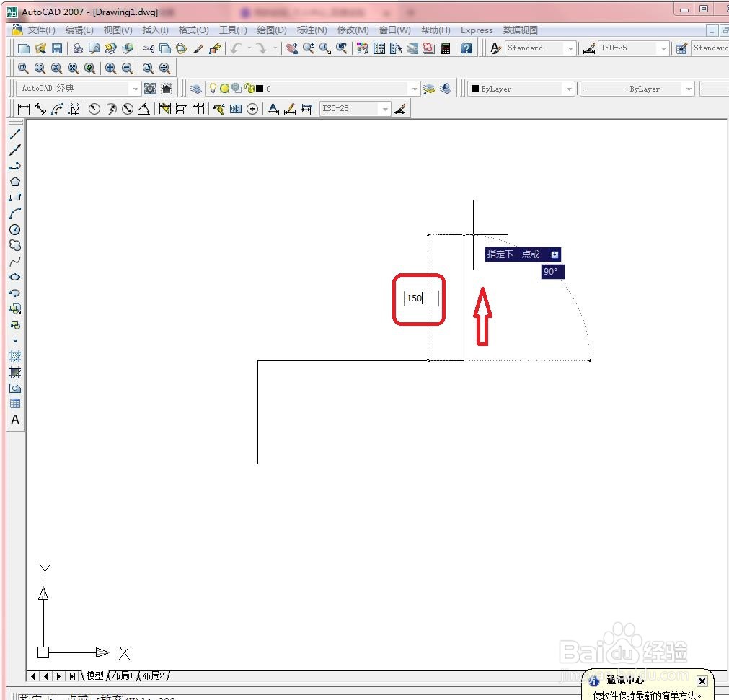Select the Polygon tool
This screenshot has height=700, width=729.
(15, 181)
